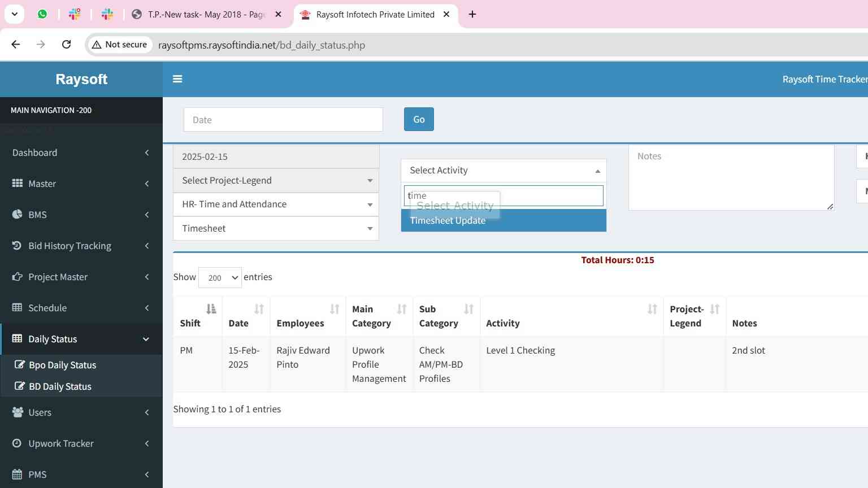The height and width of the screenshot is (488, 868).
Task: Open the WhatsApp pinned browser tab
Action: point(42,14)
